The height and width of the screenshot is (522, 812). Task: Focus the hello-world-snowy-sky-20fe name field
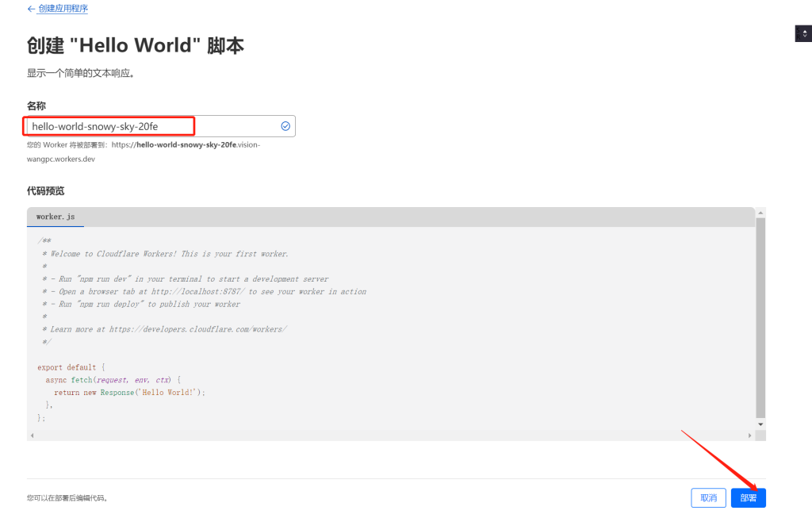[151, 126]
